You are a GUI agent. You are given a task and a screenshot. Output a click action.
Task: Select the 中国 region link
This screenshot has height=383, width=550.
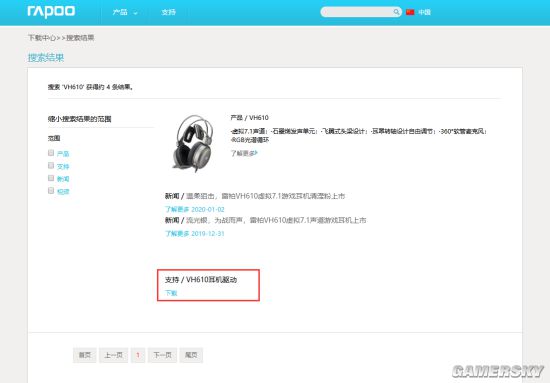click(424, 12)
